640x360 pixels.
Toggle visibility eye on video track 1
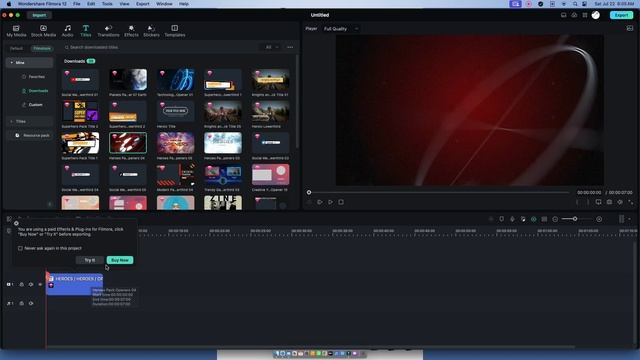pos(40,284)
